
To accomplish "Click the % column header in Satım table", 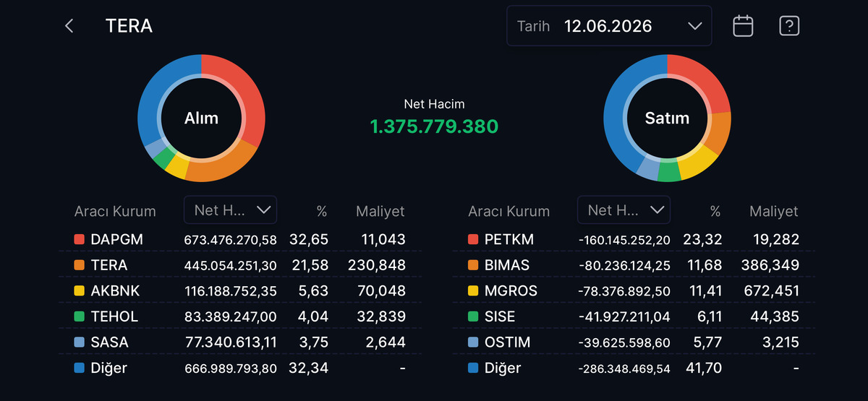I will click(x=715, y=212).
